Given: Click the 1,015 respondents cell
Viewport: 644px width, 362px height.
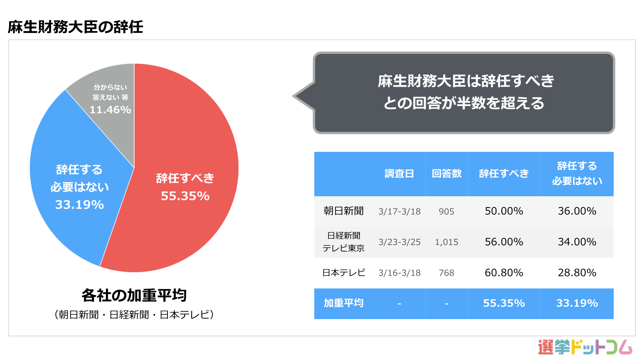Looking at the screenshot, I should [446, 242].
